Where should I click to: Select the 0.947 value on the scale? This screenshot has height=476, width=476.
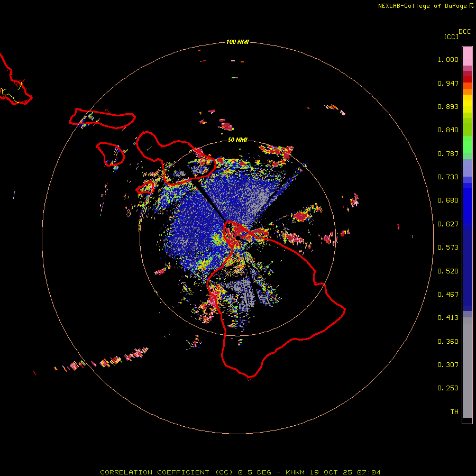click(x=448, y=83)
